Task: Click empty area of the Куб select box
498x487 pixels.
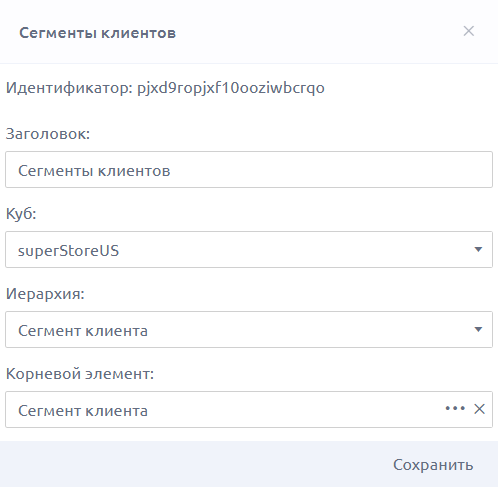Action: tap(293, 249)
